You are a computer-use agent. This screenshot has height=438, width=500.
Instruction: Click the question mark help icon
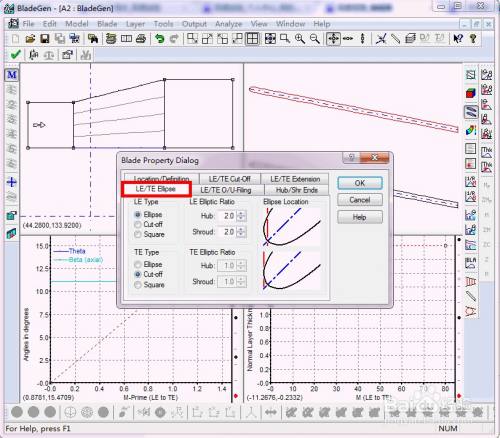[x=473, y=39]
